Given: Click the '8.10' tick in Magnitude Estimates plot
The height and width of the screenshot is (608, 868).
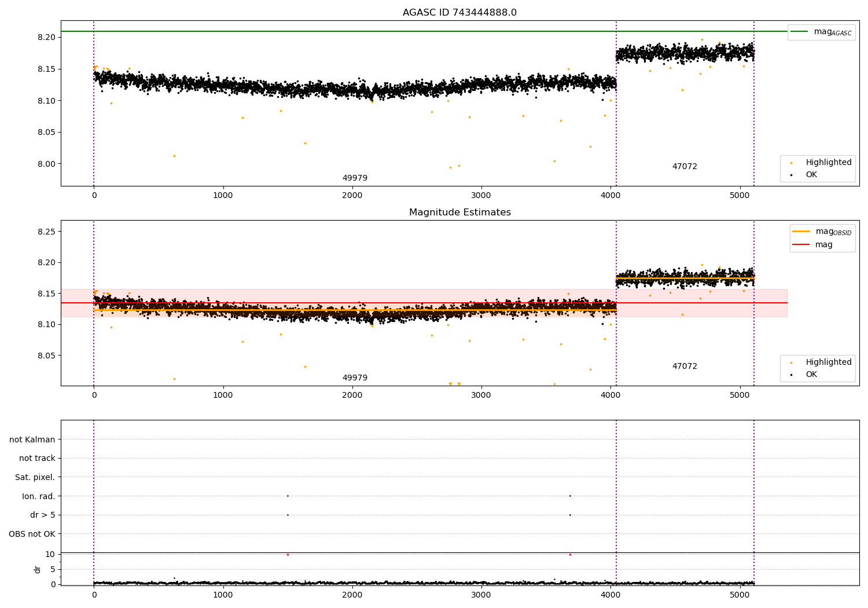Looking at the screenshot, I should click(x=46, y=324).
